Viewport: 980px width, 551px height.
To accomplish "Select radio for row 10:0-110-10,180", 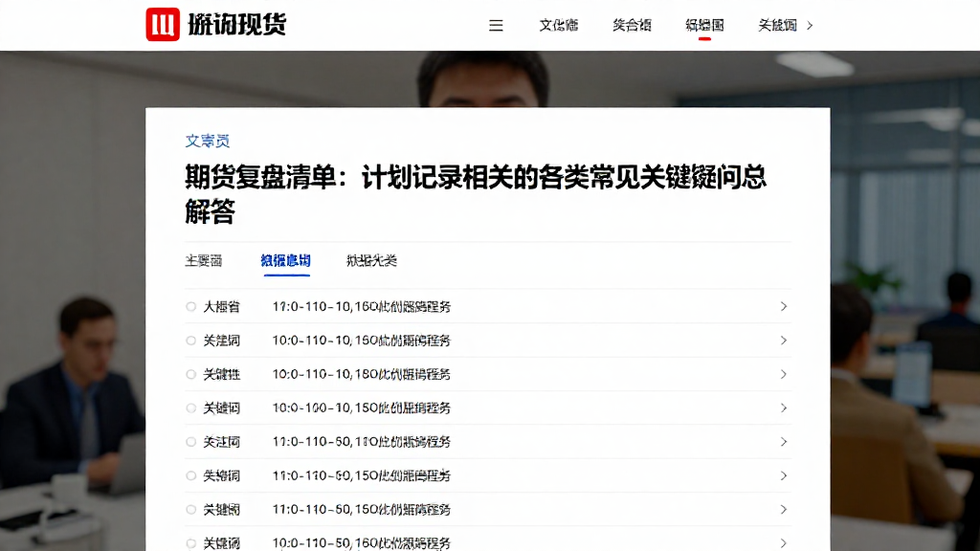I will pos(190,374).
